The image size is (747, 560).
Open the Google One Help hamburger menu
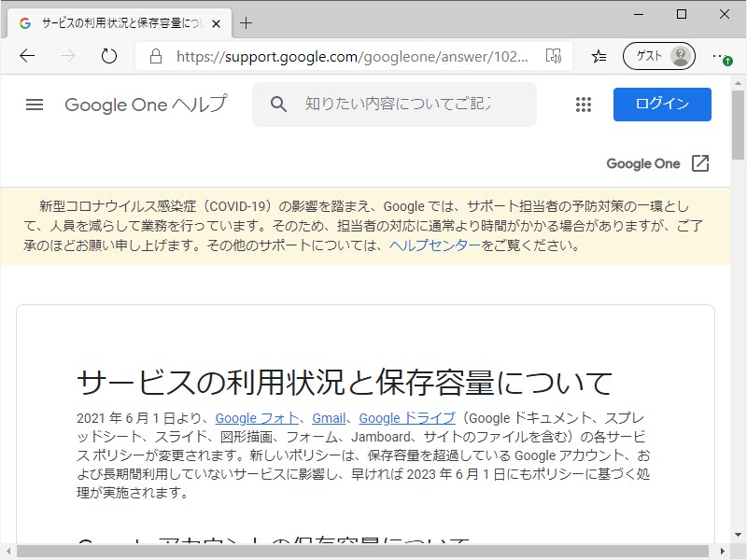(x=35, y=105)
